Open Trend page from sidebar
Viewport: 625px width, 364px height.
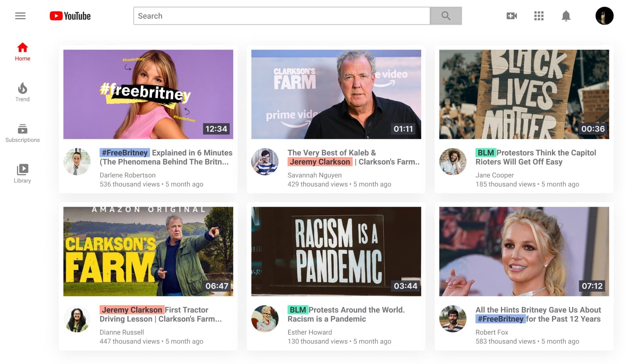(x=22, y=93)
